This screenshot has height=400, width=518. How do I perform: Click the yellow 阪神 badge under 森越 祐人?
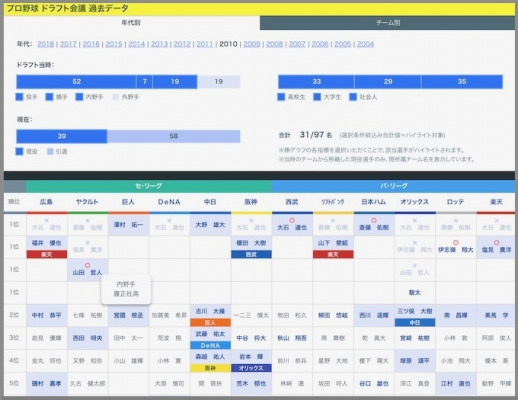tap(210, 368)
